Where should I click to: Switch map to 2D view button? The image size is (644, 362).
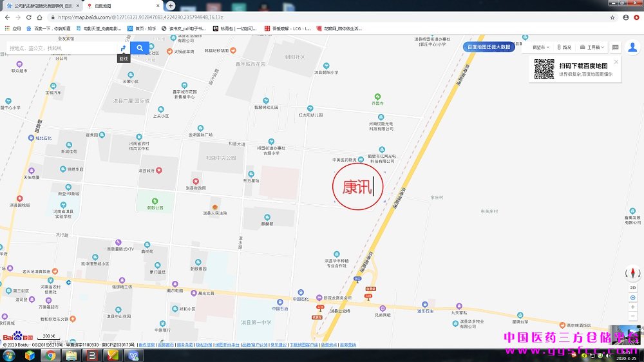coord(632,288)
